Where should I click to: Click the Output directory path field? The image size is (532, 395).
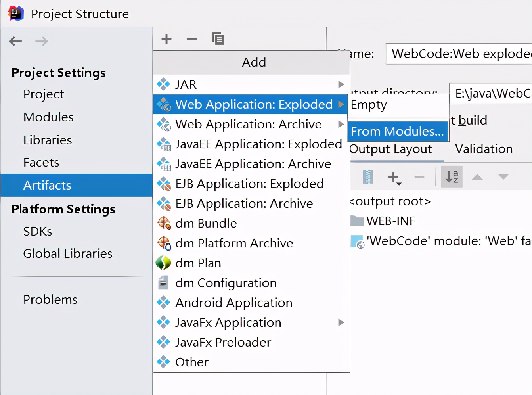(x=491, y=93)
